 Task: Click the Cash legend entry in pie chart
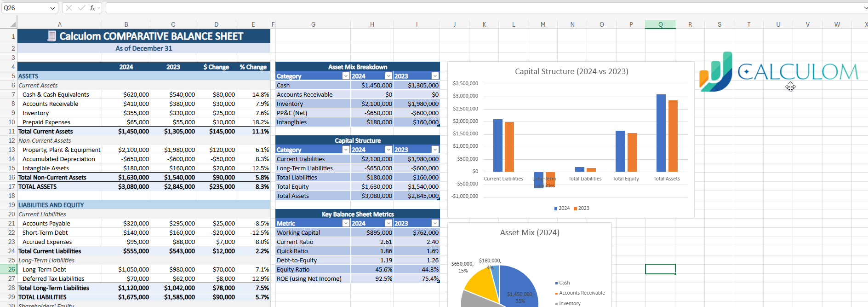562,283
